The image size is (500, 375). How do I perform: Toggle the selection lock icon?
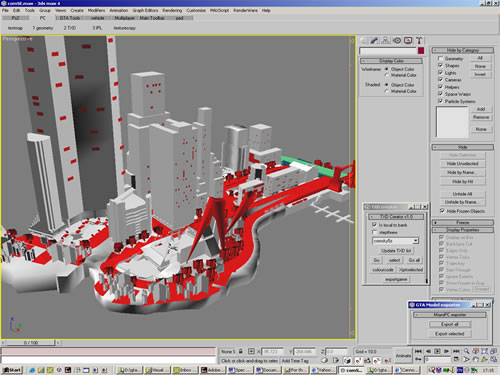[241, 351]
